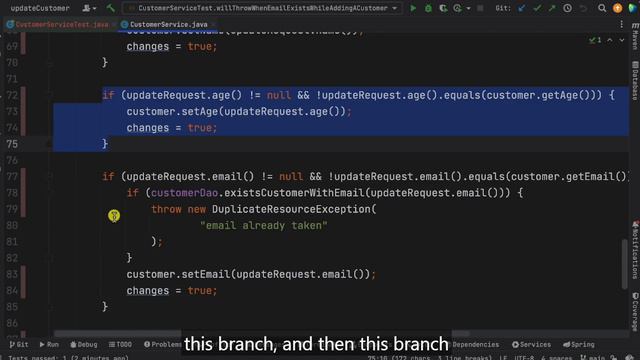The width and height of the screenshot is (640, 360).
Task: Go to next highlighted problem arrow
Action: 622,40
